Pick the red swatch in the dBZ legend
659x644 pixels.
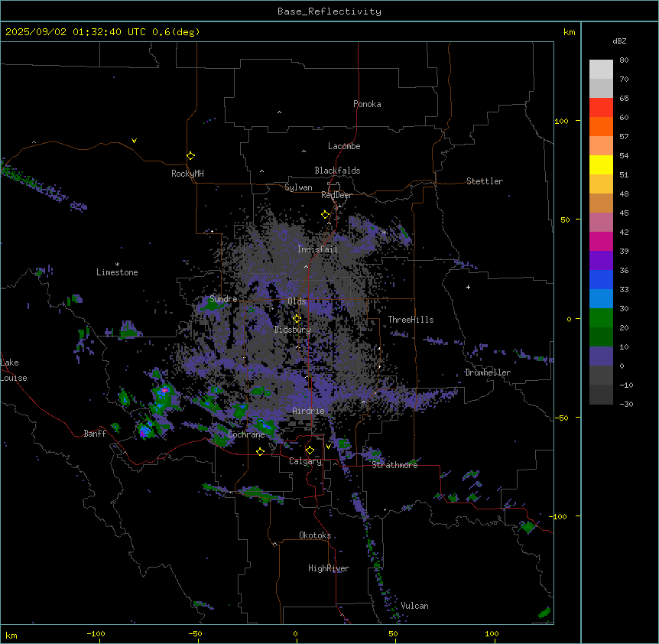click(601, 108)
